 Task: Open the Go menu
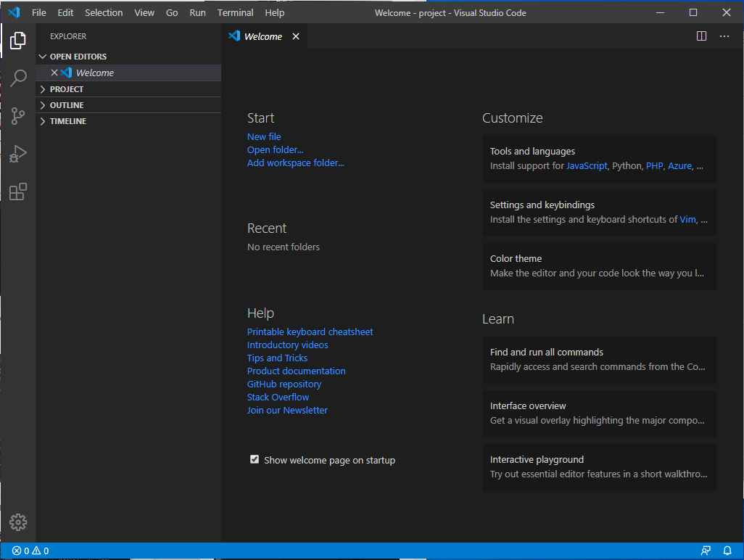pos(172,13)
